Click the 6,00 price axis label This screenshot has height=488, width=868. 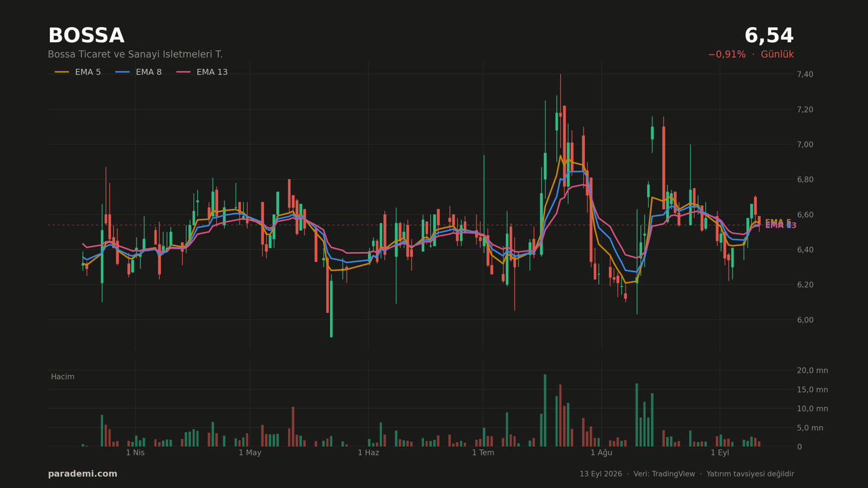[805, 320]
